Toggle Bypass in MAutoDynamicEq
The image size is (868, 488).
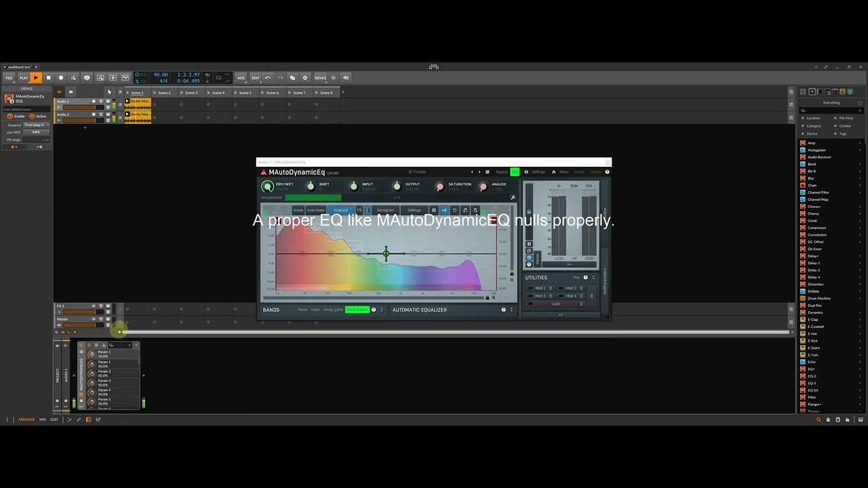(x=502, y=172)
